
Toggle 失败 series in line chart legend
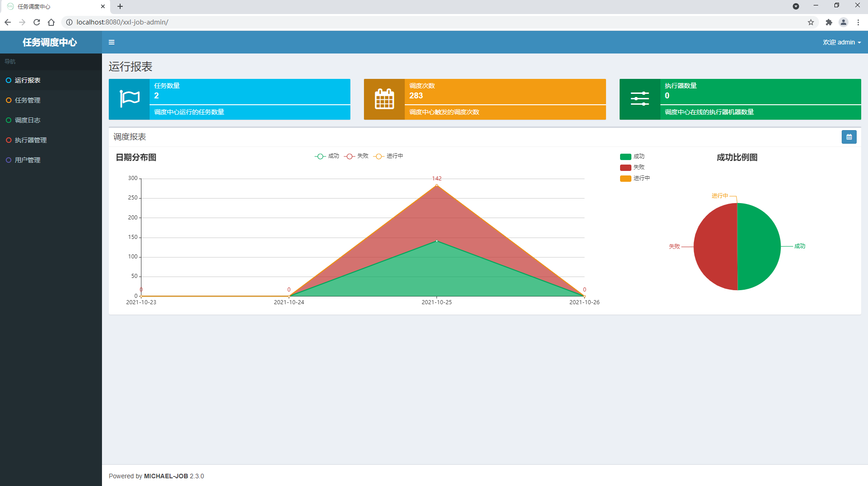click(356, 156)
